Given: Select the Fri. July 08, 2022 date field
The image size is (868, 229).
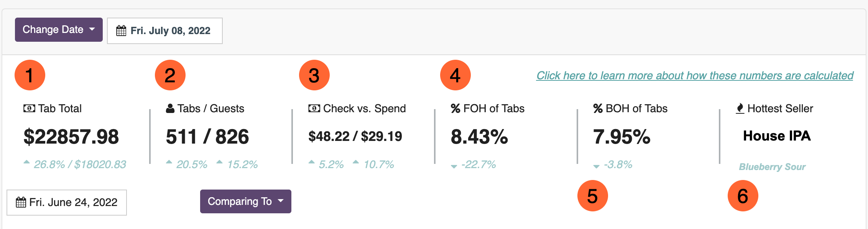Looking at the screenshot, I should pyautogui.click(x=165, y=31).
